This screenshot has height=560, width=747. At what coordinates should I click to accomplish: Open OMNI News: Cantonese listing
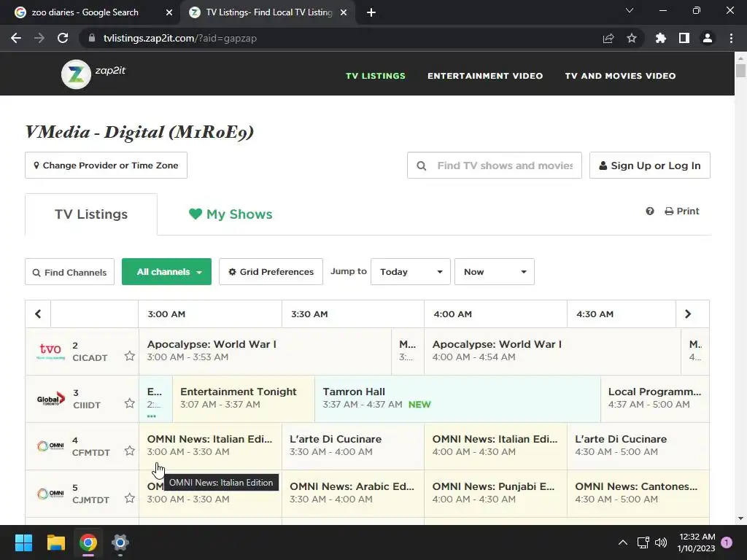click(638, 494)
